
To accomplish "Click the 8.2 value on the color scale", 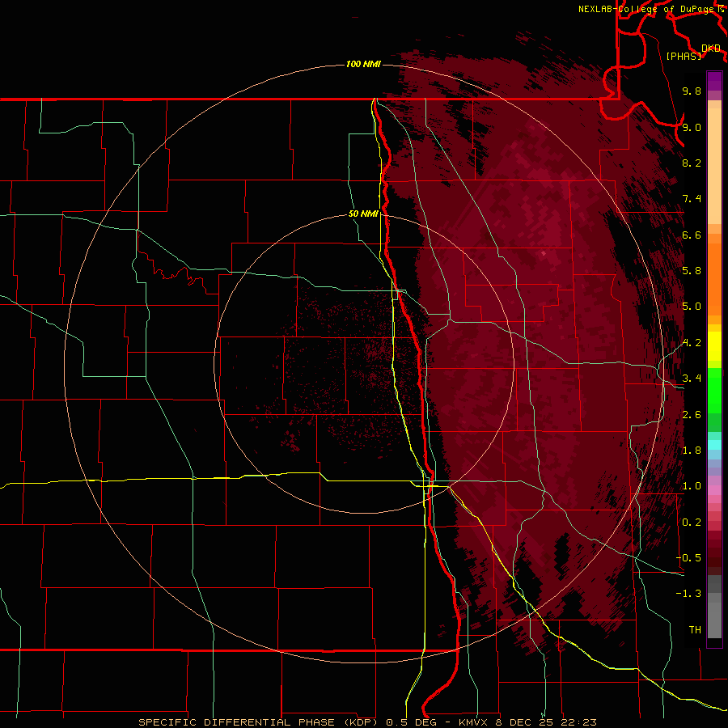I will point(692,163).
